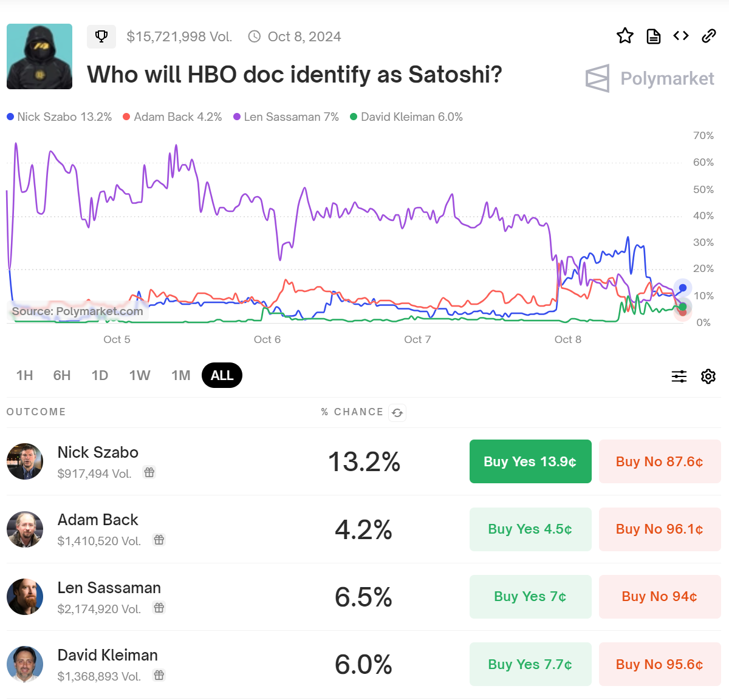Image resolution: width=729 pixels, height=700 pixels.
Task: Buy No on Adam Back at 96.1¢
Action: [660, 529]
